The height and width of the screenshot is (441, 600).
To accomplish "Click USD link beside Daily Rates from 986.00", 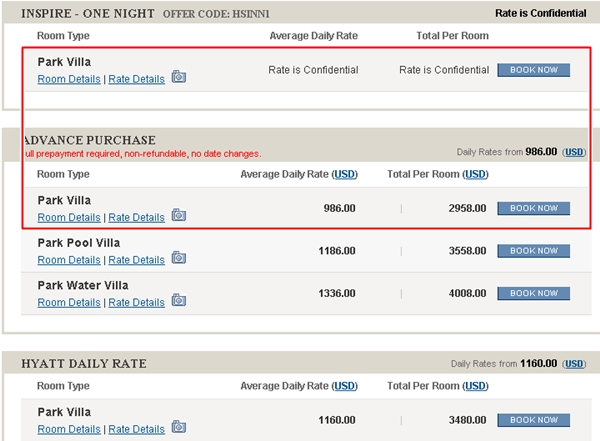I will [x=574, y=152].
